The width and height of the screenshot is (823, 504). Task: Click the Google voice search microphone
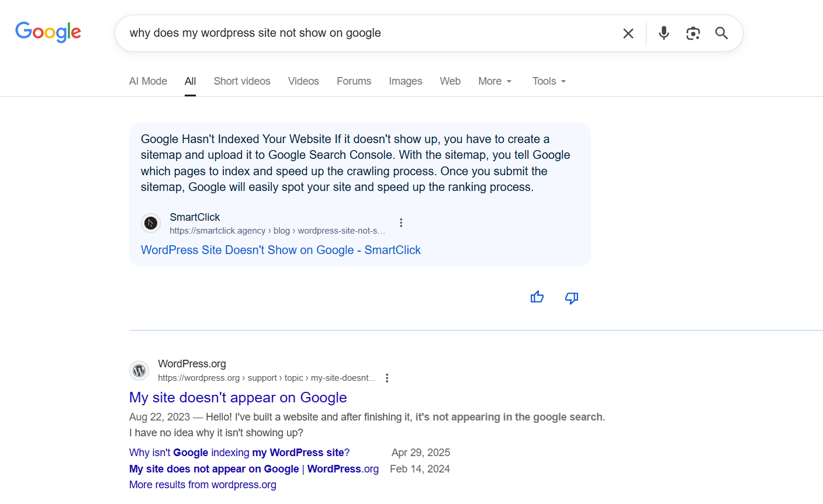click(x=663, y=33)
